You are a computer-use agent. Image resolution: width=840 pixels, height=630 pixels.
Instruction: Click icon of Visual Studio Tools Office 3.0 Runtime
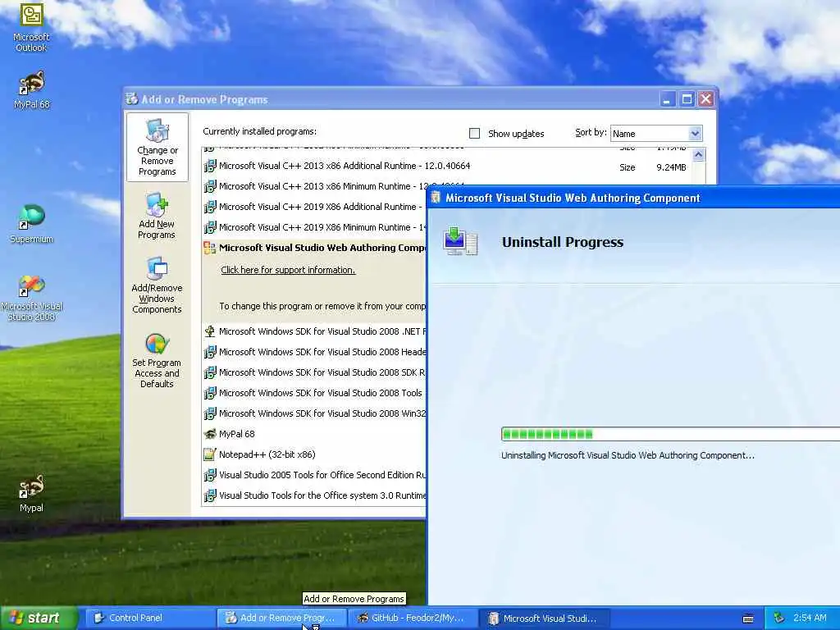coord(210,495)
